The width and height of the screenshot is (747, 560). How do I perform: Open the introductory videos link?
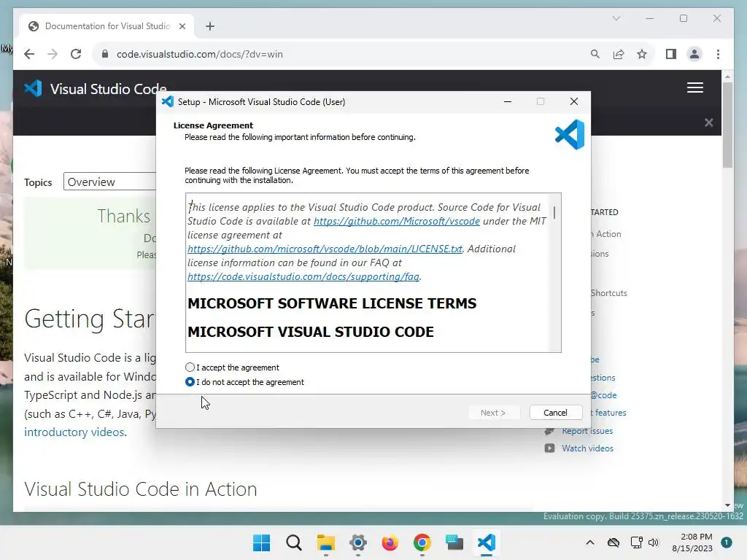click(x=75, y=432)
